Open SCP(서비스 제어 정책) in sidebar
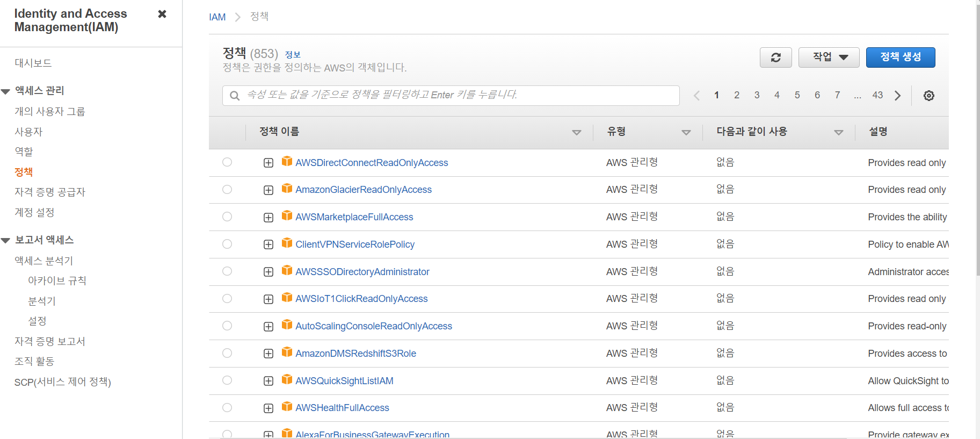Image resolution: width=980 pixels, height=439 pixels. pyautogui.click(x=63, y=382)
